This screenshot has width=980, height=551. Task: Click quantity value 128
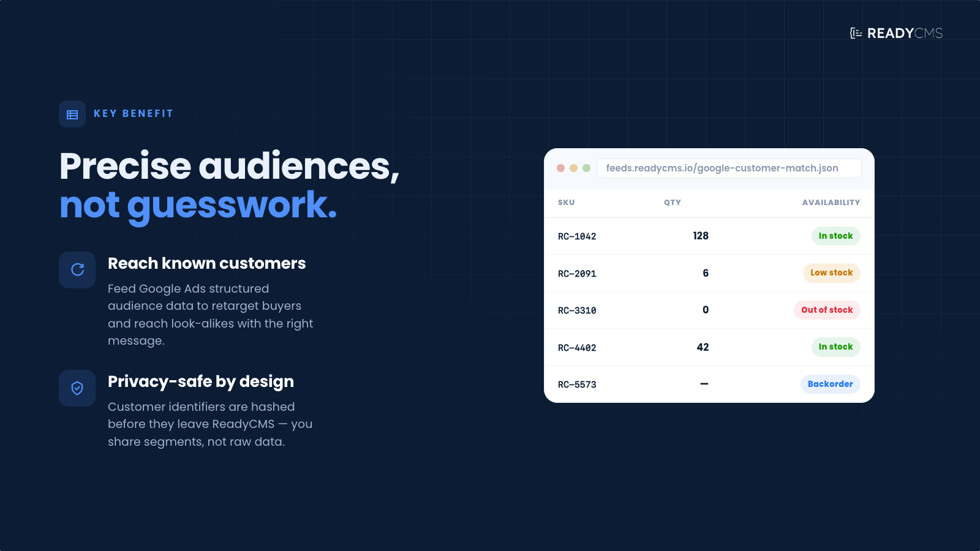(701, 236)
